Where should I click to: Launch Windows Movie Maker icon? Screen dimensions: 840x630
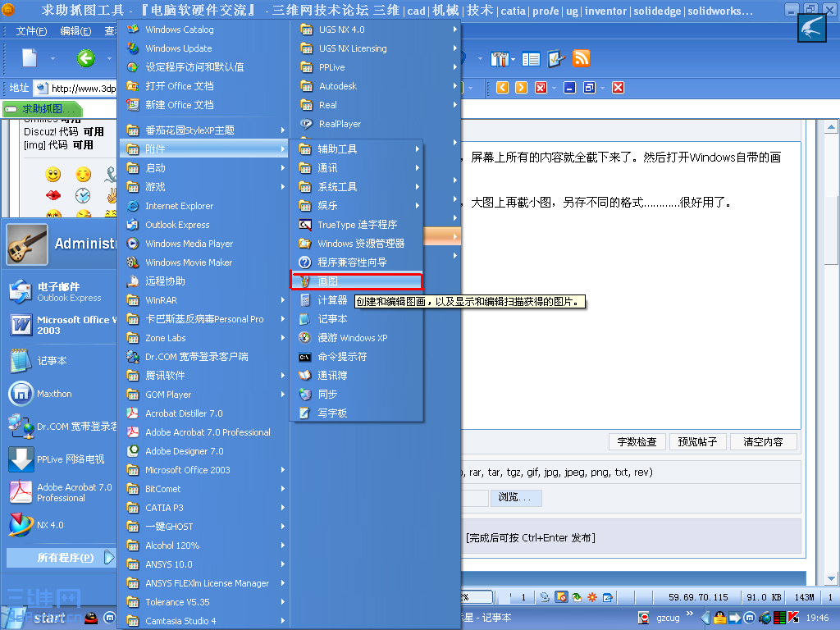pyautogui.click(x=132, y=262)
